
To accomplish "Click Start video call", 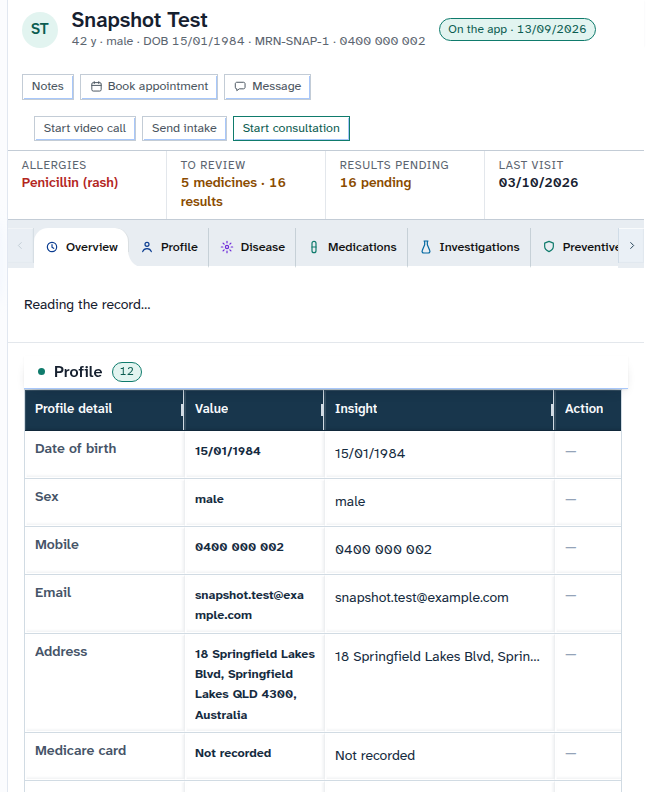I will click(x=85, y=128).
